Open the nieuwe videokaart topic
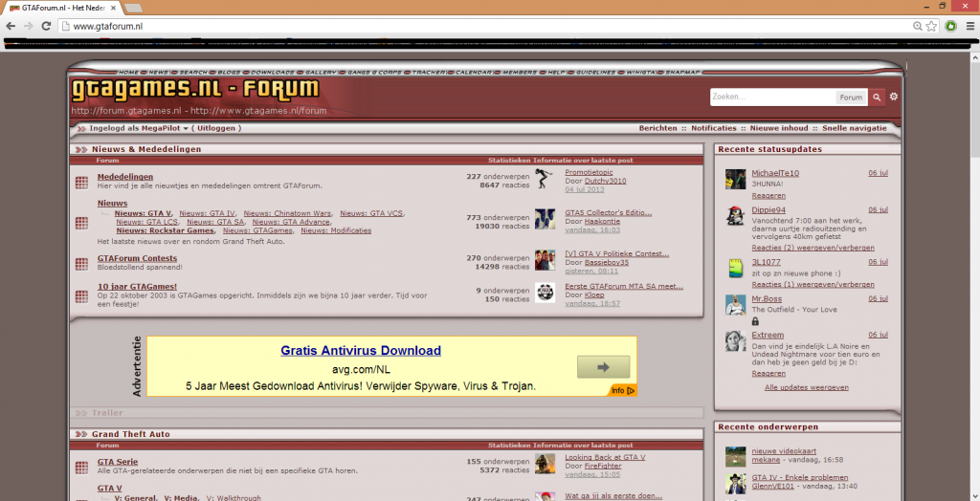Screen dimensions: 980x501 coord(784,451)
